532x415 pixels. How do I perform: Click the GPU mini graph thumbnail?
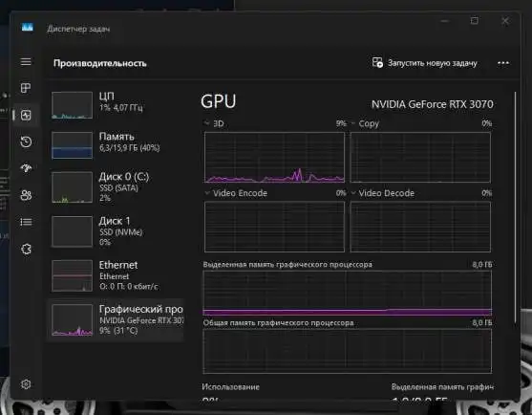tap(72, 320)
